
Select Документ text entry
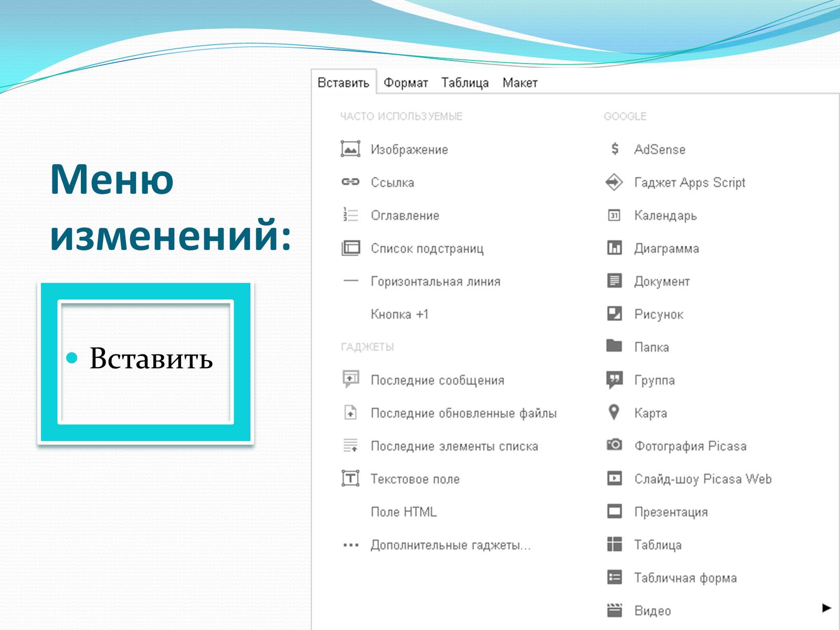(x=662, y=281)
